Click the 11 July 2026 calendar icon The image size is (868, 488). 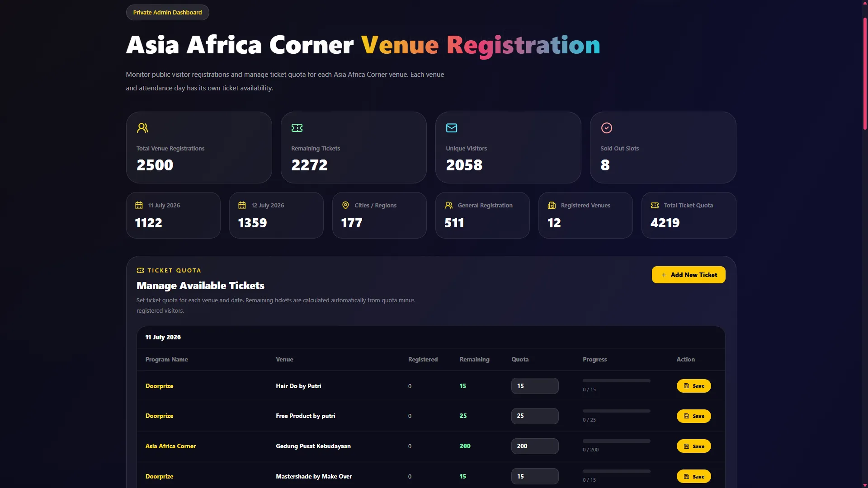[139, 205]
